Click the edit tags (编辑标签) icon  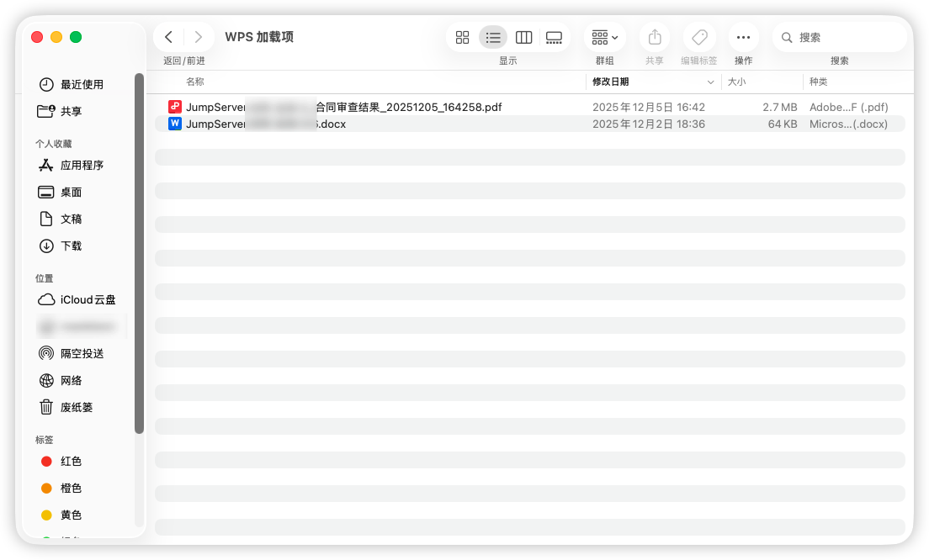pyautogui.click(x=699, y=37)
